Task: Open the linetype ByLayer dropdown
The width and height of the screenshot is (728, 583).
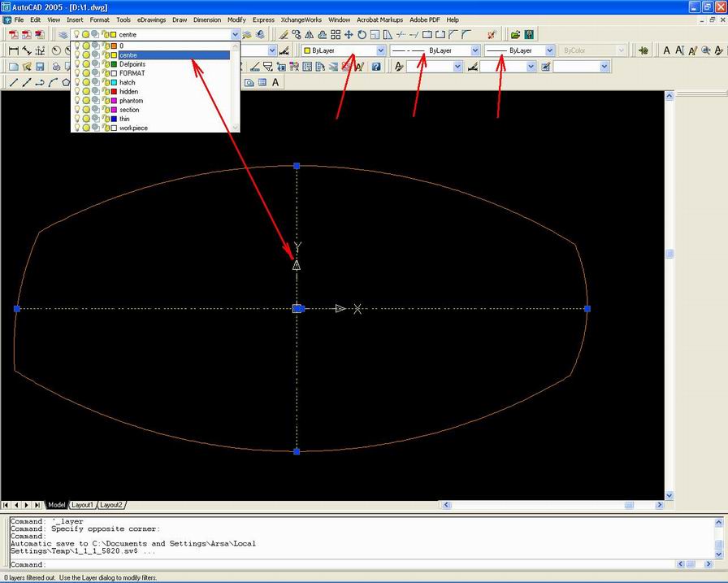Action: [475, 50]
